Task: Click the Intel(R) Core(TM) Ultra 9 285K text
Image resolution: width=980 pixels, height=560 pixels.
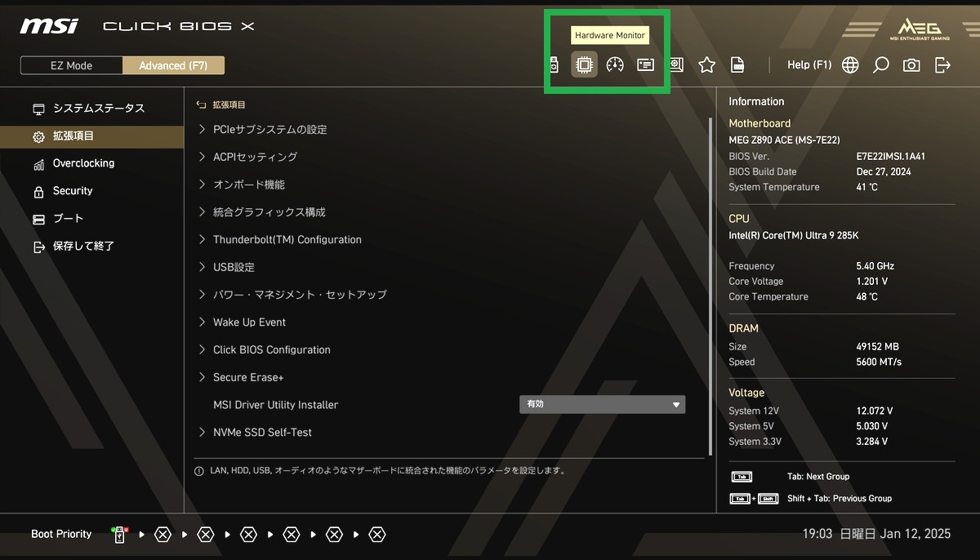Action: coord(794,235)
